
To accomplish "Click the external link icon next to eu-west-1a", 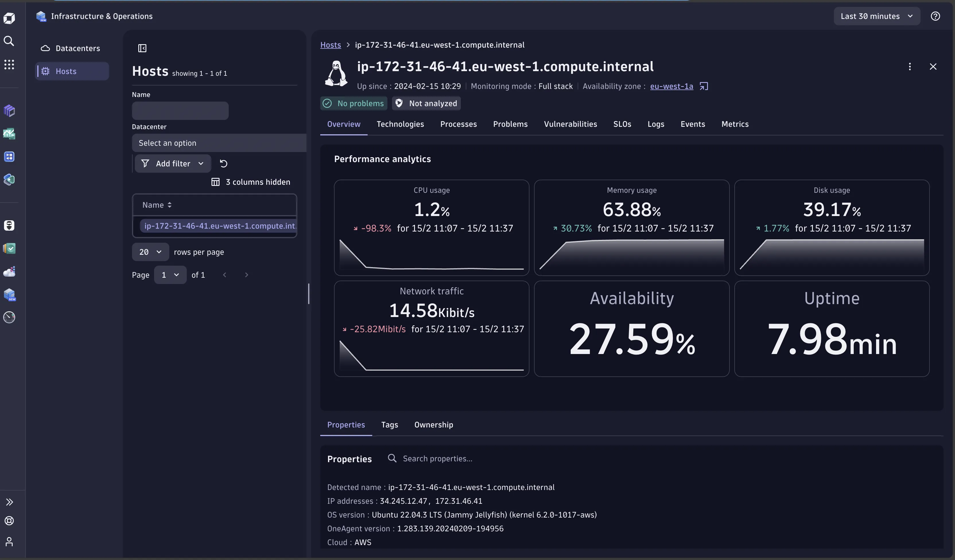I will tap(704, 86).
